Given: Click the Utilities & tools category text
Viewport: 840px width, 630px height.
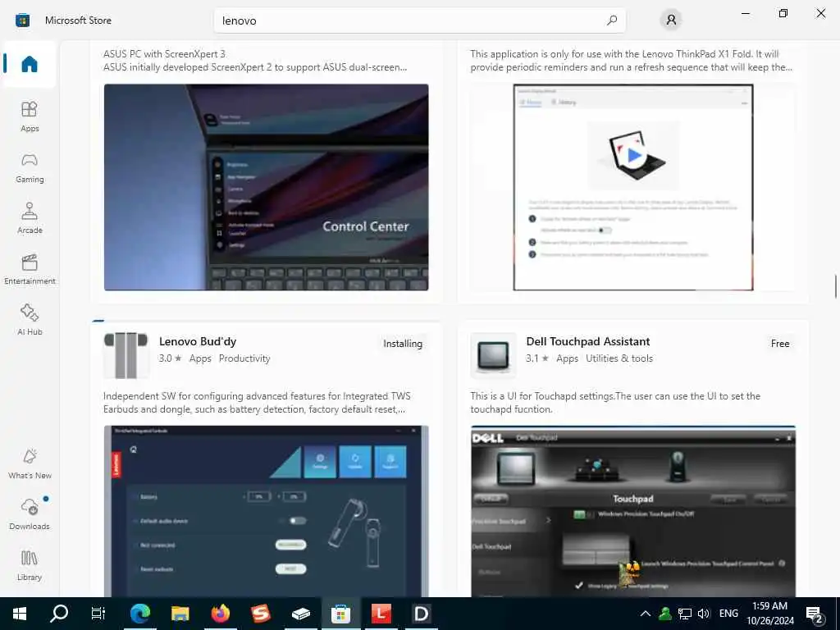Looking at the screenshot, I should click(x=619, y=358).
